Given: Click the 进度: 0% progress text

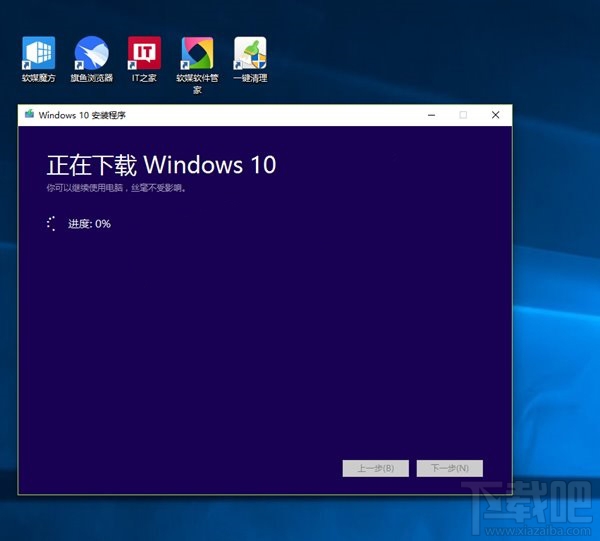Looking at the screenshot, I should [x=89, y=224].
